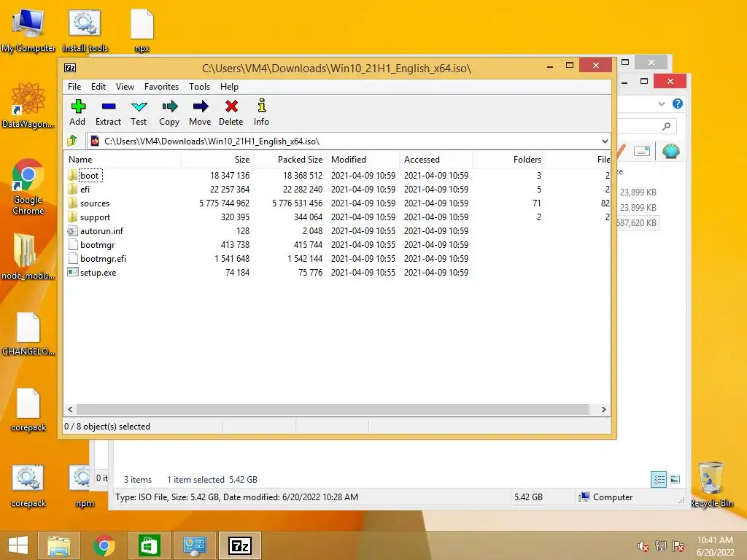Select the setup.exe file icon

tap(72, 273)
